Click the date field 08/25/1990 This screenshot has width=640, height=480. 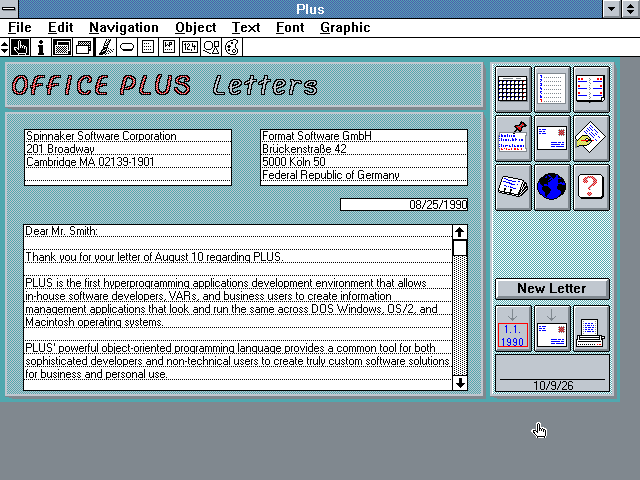[404, 204]
